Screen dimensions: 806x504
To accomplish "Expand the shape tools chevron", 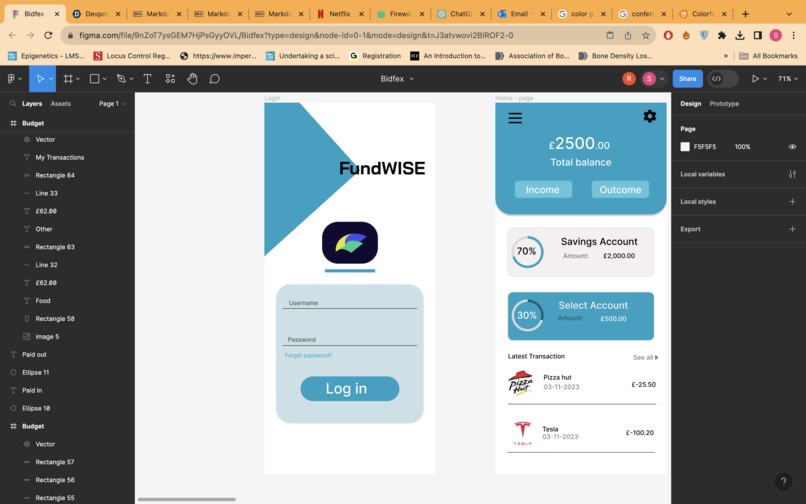I will pos(104,79).
